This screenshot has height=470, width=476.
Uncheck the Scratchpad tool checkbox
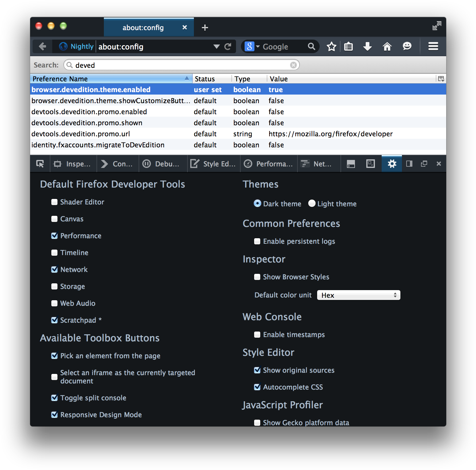point(54,320)
